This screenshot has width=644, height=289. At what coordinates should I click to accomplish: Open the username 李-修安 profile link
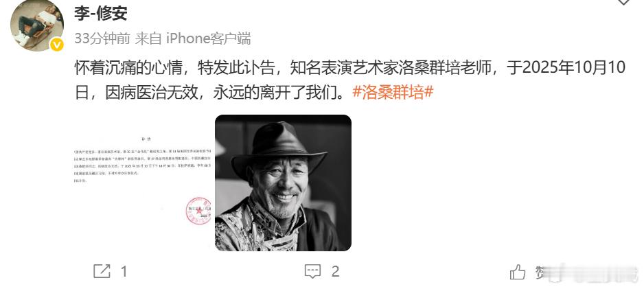[x=101, y=13]
